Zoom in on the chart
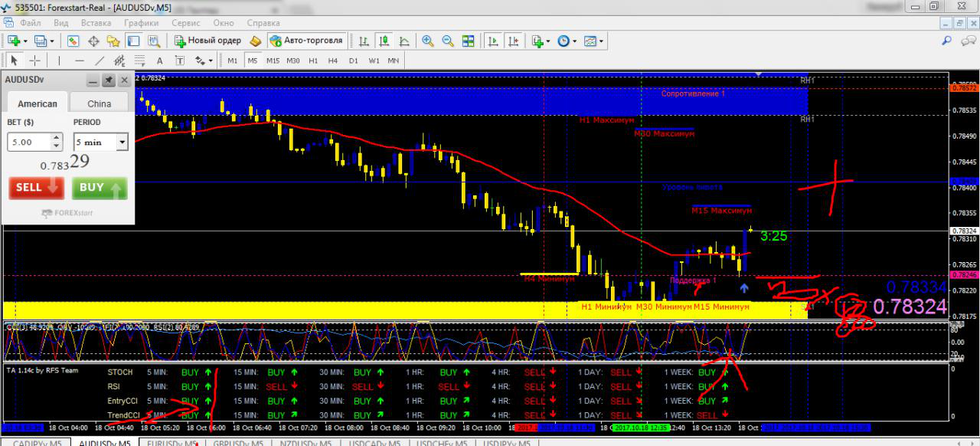 pyautogui.click(x=428, y=41)
